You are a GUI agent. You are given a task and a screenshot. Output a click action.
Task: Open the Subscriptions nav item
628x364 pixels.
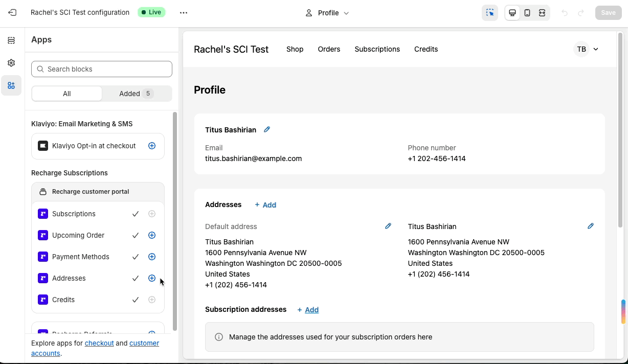click(377, 49)
